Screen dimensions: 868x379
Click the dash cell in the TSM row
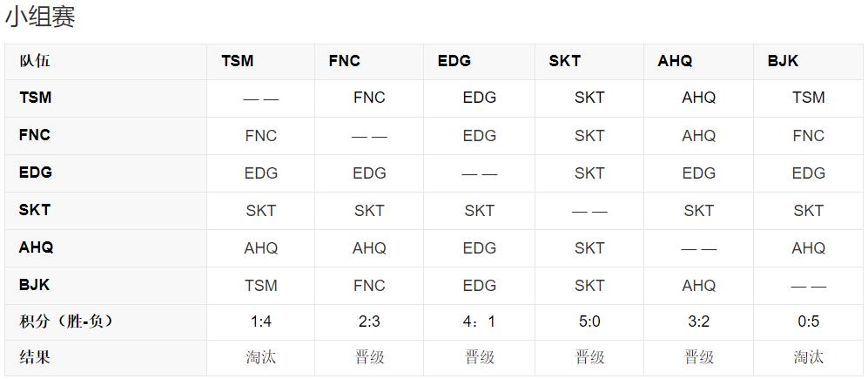(x=261, y=98)
